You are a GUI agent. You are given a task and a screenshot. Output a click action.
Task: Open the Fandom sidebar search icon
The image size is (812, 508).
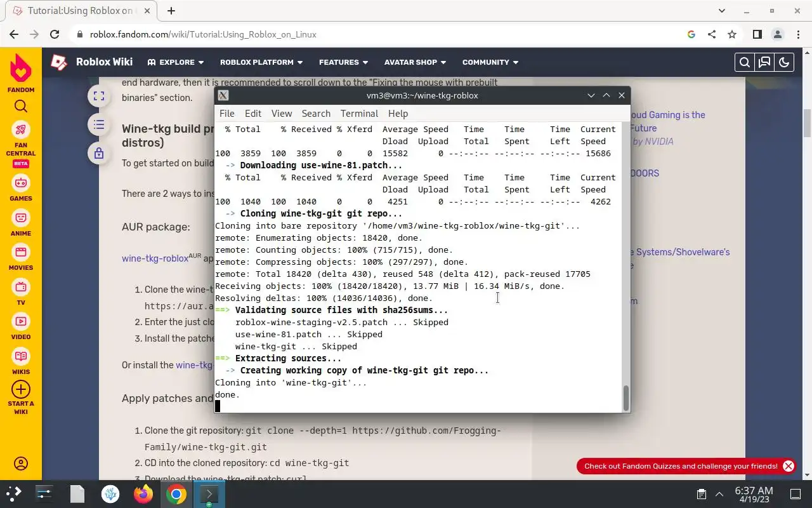pyautogui.click(x=21, y=106)
